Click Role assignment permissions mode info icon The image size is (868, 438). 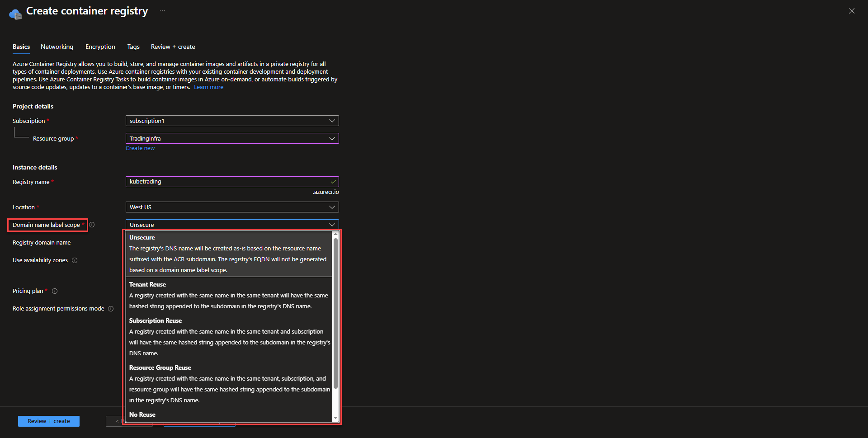click(111, 309)
